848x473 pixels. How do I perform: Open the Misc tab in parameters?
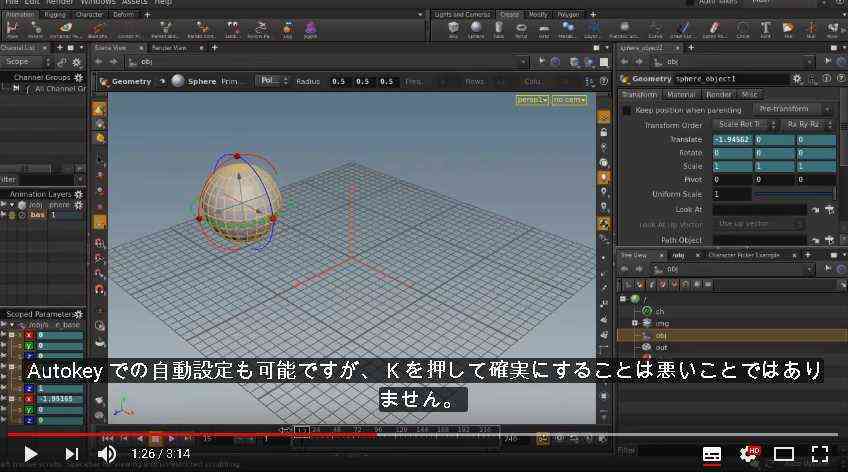point(749,95)
